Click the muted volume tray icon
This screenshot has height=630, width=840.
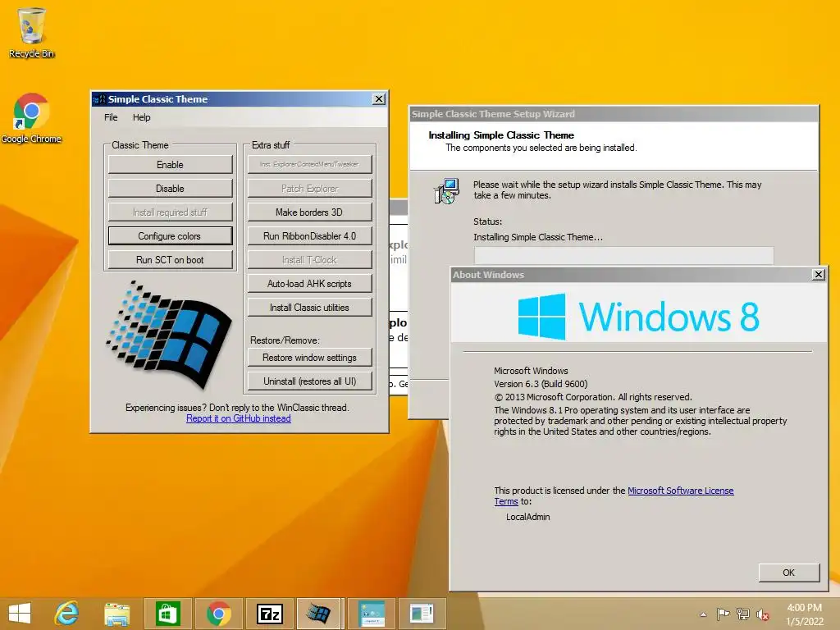(763, 614)
